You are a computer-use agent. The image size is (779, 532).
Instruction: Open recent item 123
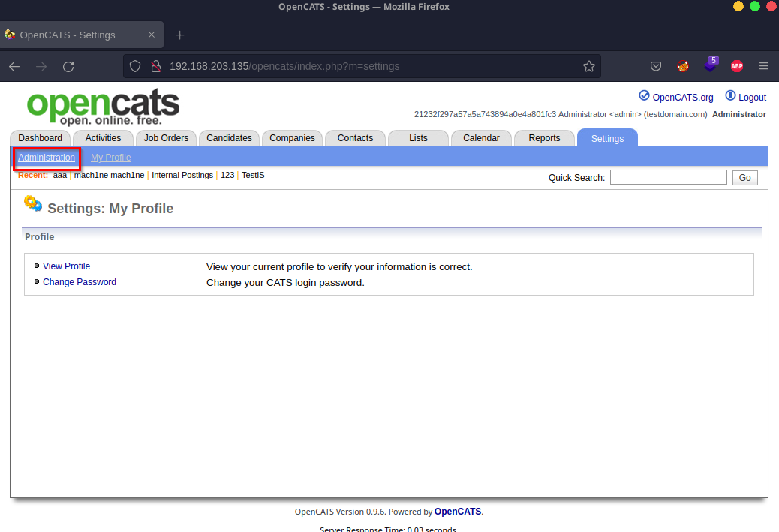coord(227,175)
